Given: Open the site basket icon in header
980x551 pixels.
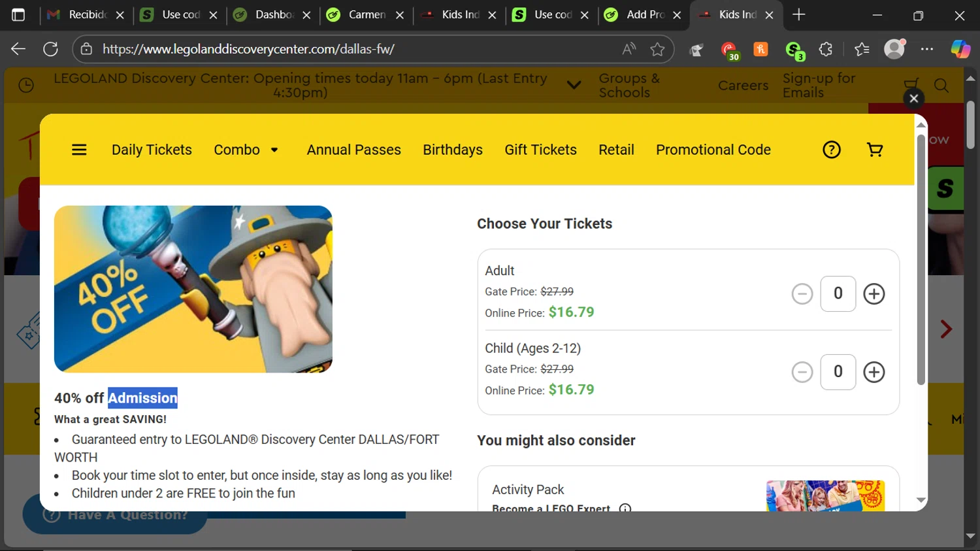Looking at the screenshot, I should (911, 84).
